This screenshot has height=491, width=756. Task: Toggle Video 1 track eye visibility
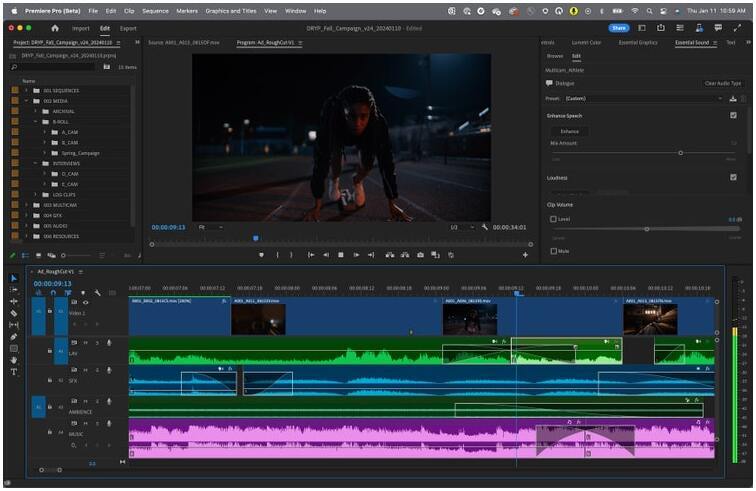tap(85, 302)
